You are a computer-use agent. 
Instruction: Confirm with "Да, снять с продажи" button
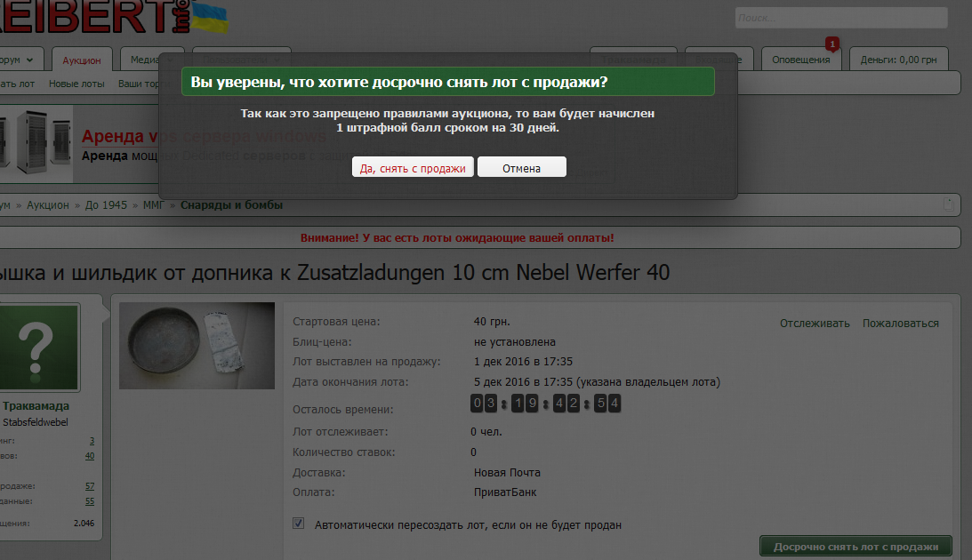413,167
